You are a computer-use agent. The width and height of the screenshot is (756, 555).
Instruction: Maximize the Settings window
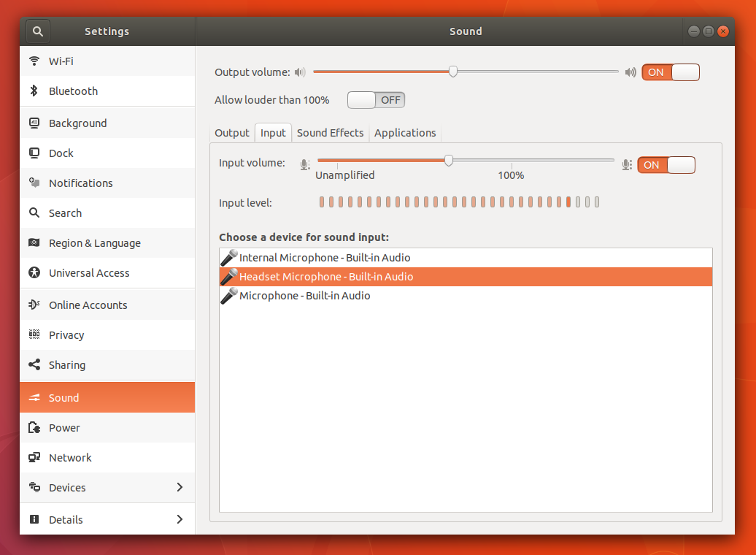tap(709, 31)
